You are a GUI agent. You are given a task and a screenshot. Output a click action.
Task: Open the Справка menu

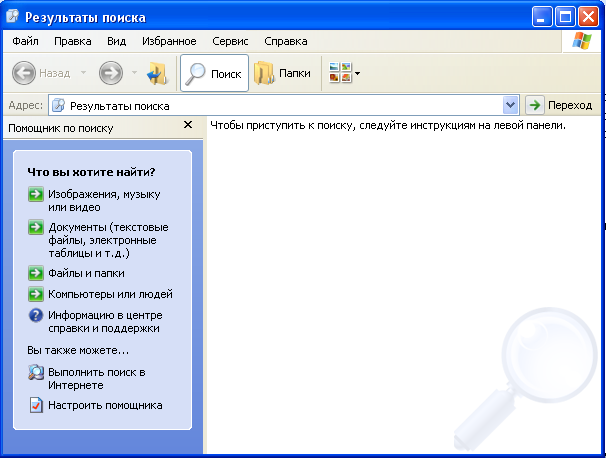click(x=286, y=41)
